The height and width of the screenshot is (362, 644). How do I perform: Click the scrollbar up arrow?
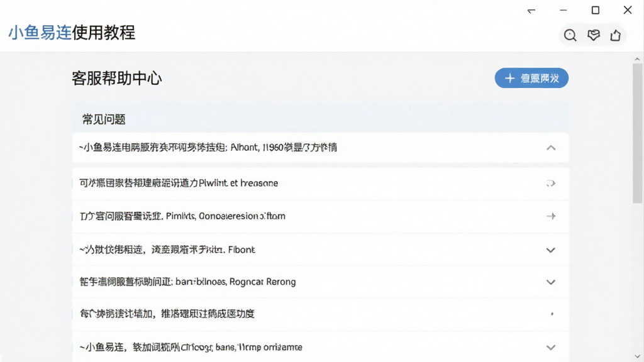coord(638,59)
